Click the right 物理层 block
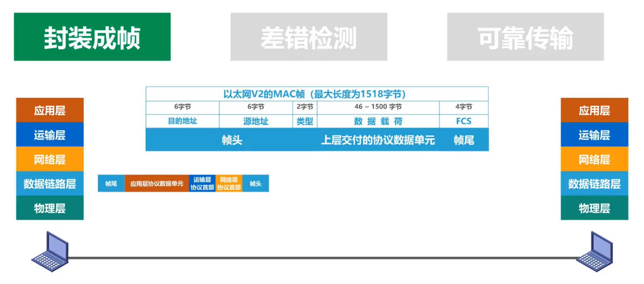Viewport: 644px width, 284px height. [x=594, y=208]
